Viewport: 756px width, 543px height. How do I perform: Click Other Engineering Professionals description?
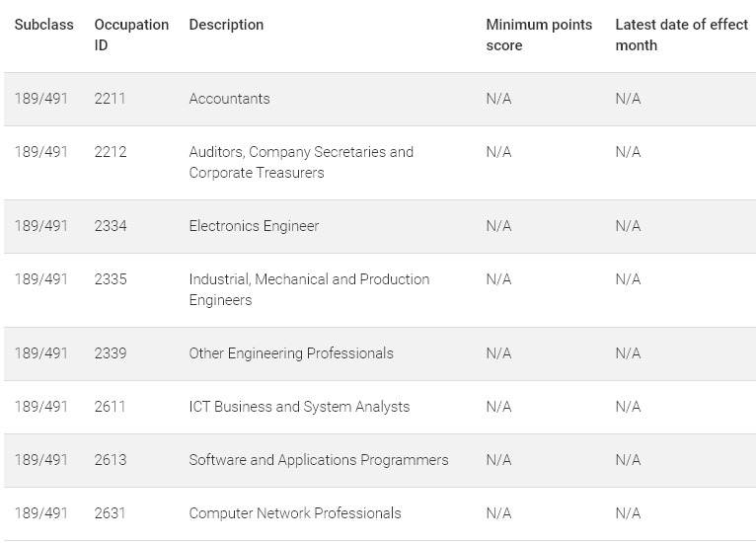[x=291, y=353]
